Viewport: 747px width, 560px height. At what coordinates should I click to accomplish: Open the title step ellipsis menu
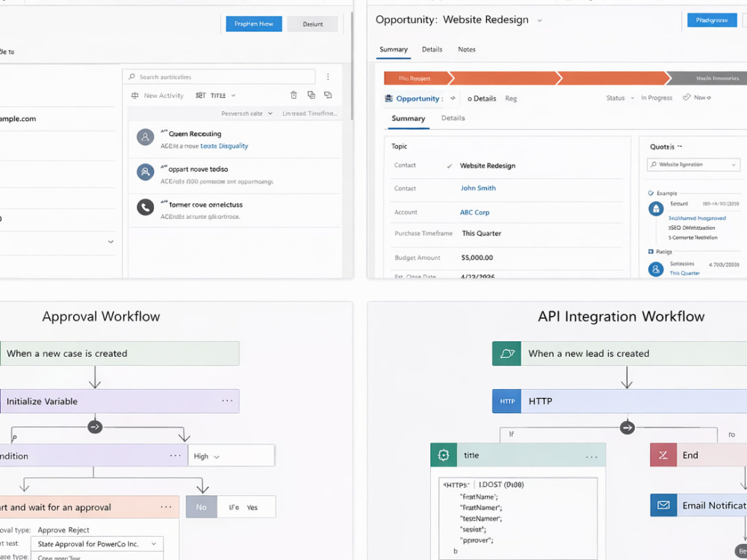click(591, 457)
